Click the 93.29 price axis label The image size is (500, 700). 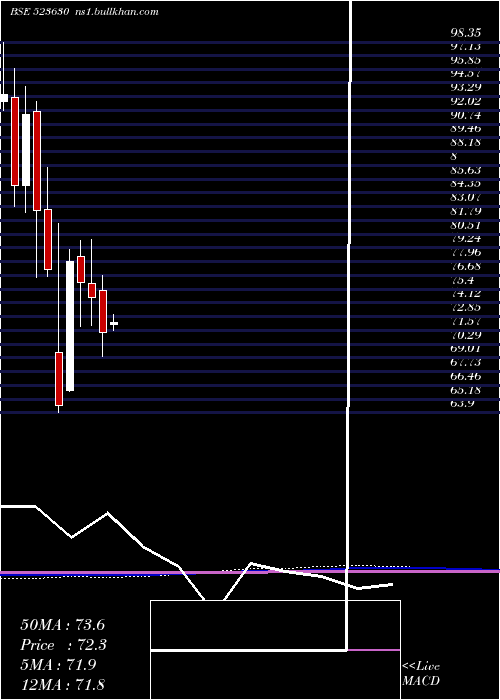(465, 88)
